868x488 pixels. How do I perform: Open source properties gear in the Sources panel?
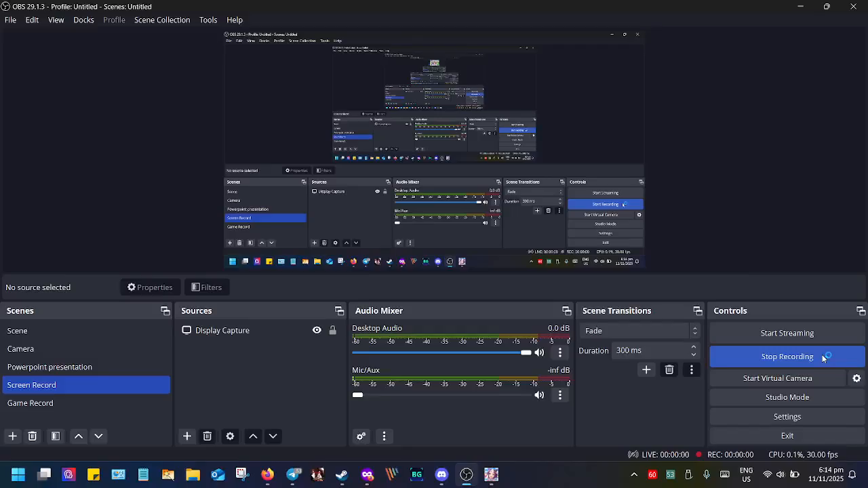pos(231,436)
